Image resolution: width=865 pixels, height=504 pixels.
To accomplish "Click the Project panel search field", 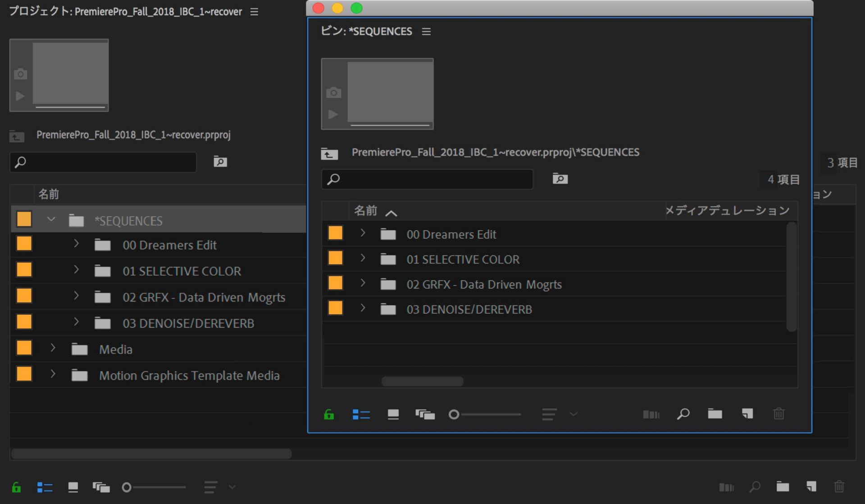I will coord(103,162).
